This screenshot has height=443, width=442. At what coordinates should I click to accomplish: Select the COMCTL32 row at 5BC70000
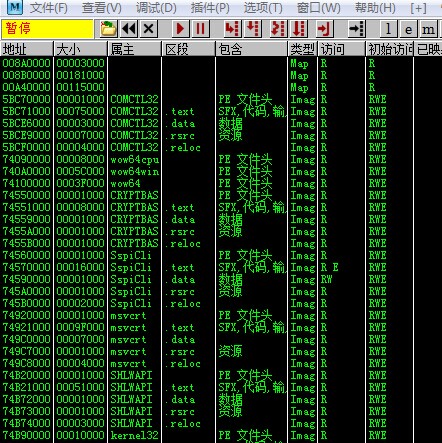click(221, 99)
